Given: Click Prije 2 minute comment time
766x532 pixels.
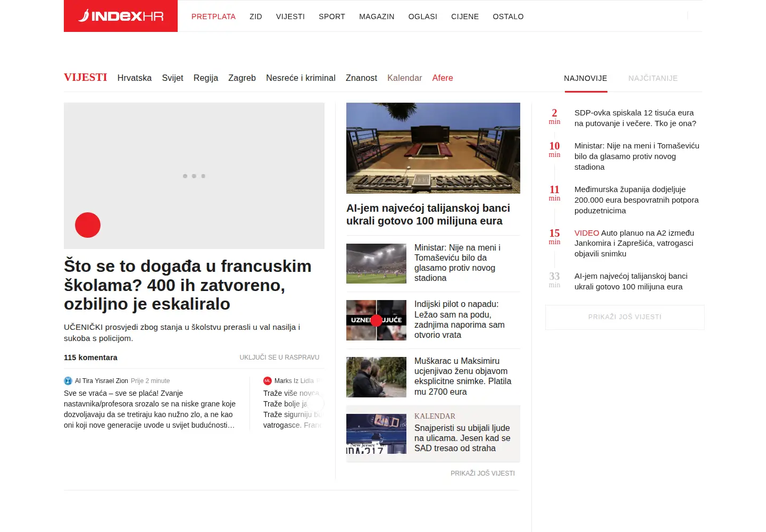Looking at the screenshot, I should (151, 381).
